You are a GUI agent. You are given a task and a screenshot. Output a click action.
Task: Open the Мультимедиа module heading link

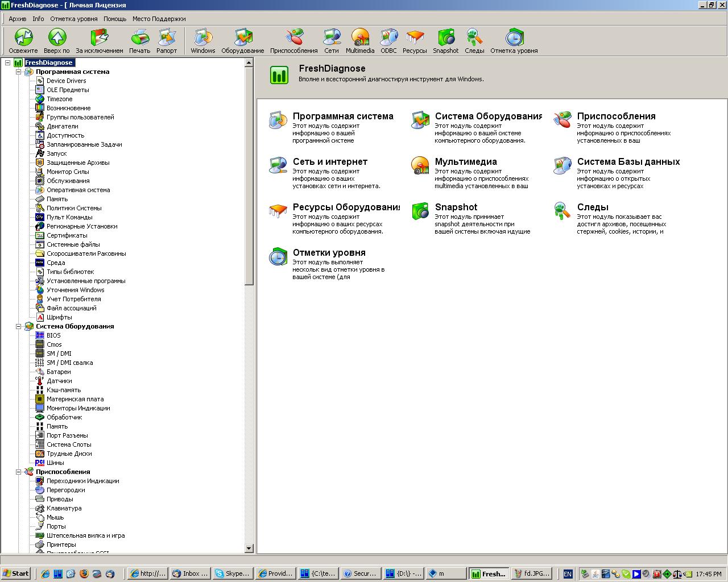(x=466, y=161)
